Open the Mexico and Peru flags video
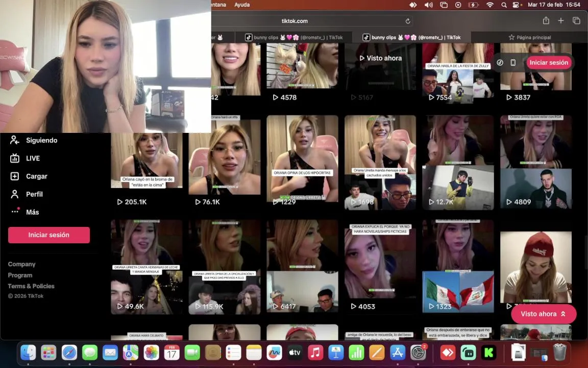This screenshot has height=368, width=588. pyautogui.click(x=458, y=267)
